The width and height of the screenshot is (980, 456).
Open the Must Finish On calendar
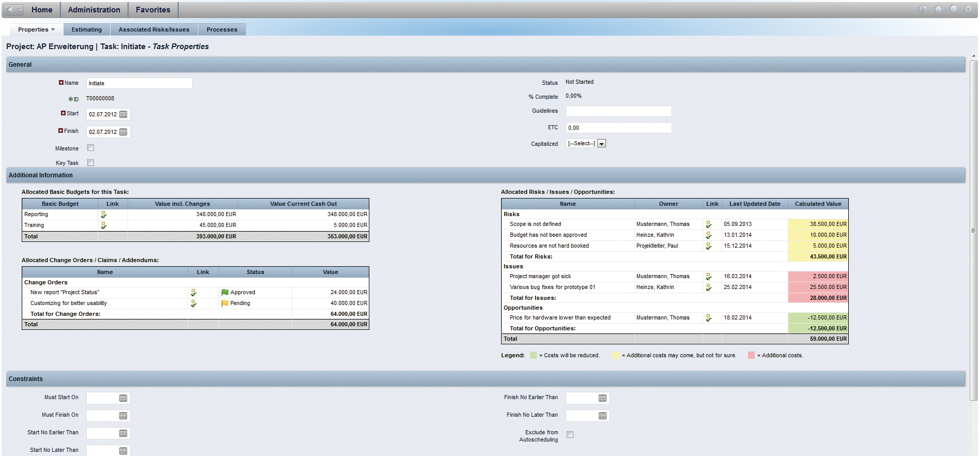[123, 416]
